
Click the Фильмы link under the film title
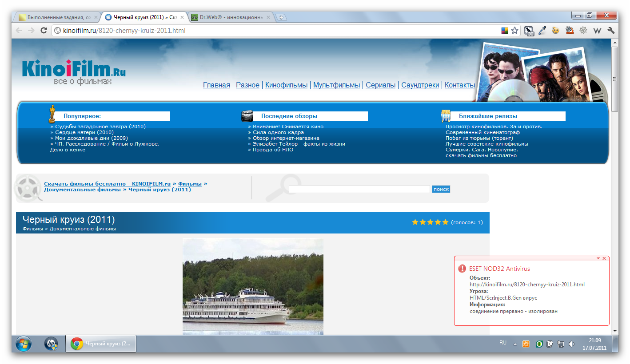pyautogui.click(x=33, y=229)
